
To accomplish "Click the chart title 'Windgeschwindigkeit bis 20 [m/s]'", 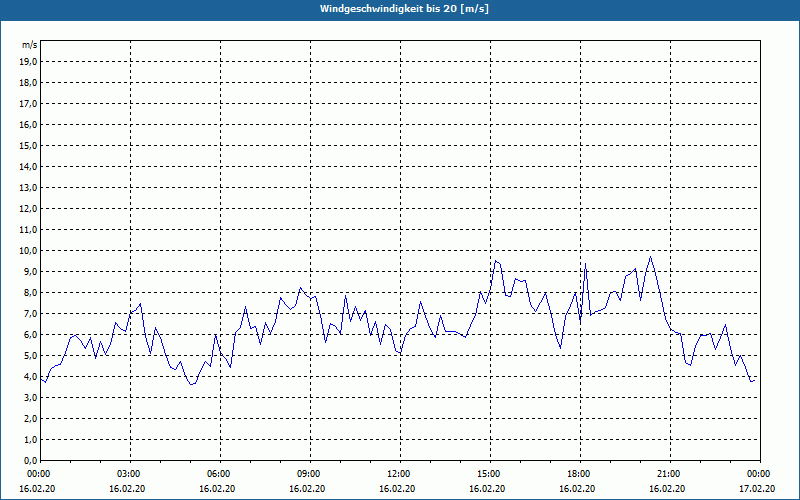I will pyautogui.click(x=404, y=9).
